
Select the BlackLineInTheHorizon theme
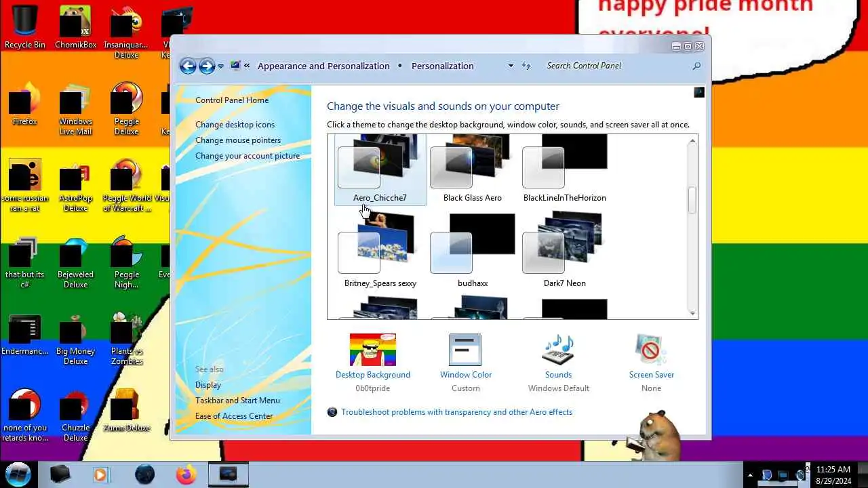pos(564,169)
